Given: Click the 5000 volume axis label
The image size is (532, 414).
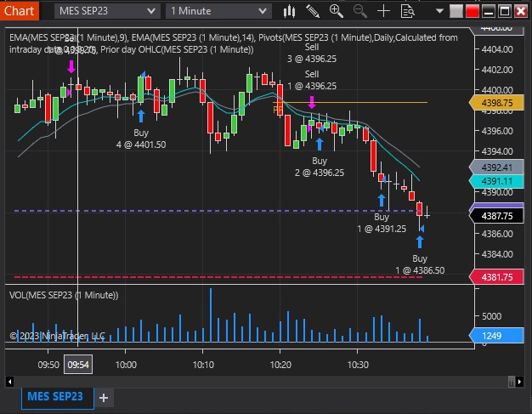Looking at the screenshot, I should (x=491, y=316).
